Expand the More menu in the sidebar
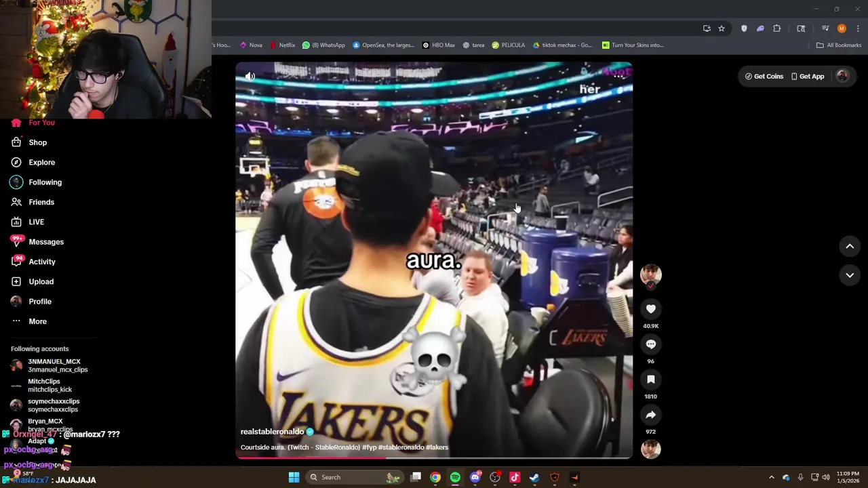The height and width of the screenshot is (488, 868). (x=28, y=321)
